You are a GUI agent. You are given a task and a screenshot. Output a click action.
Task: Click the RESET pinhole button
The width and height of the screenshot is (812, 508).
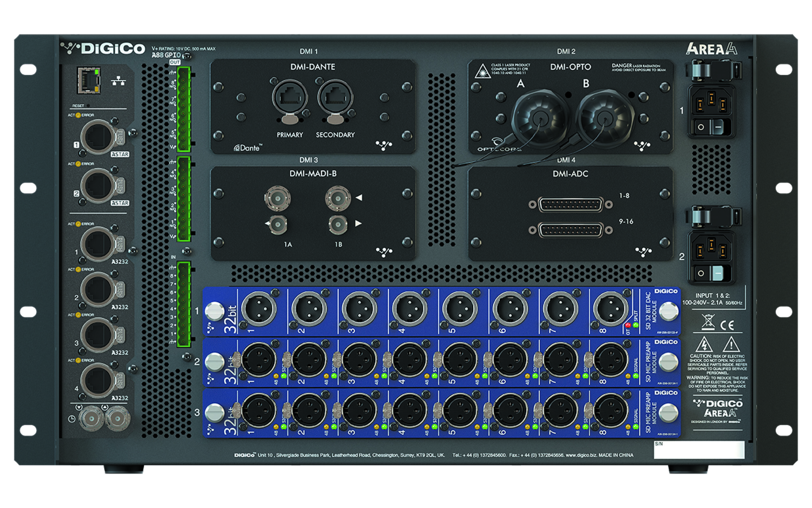[x=88, y=105]
